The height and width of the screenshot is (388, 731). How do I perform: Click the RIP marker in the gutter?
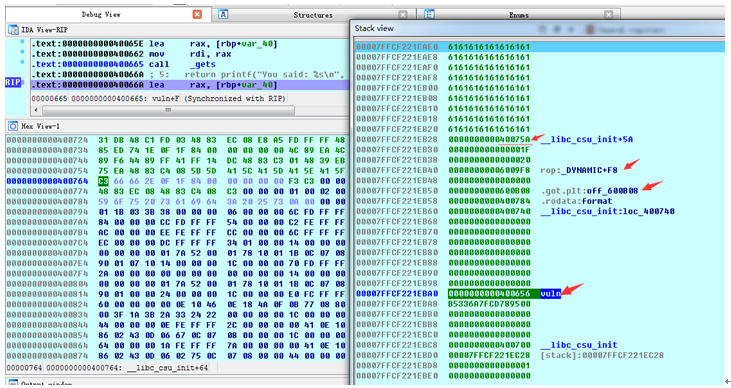click(13, 83)
